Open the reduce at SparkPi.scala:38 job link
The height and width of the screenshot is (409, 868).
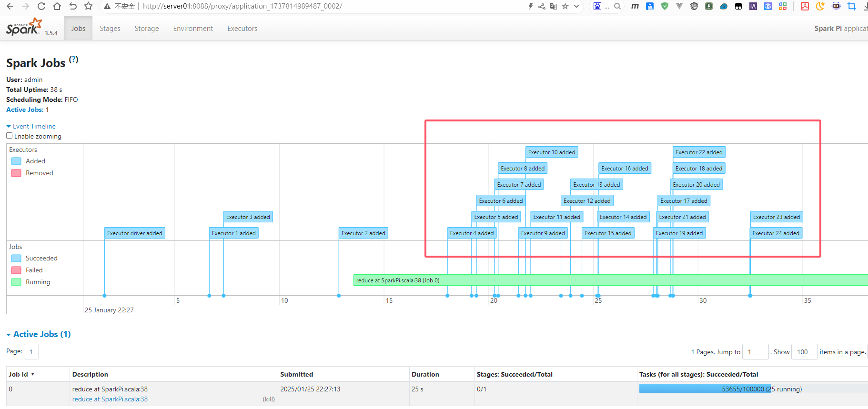110,399
